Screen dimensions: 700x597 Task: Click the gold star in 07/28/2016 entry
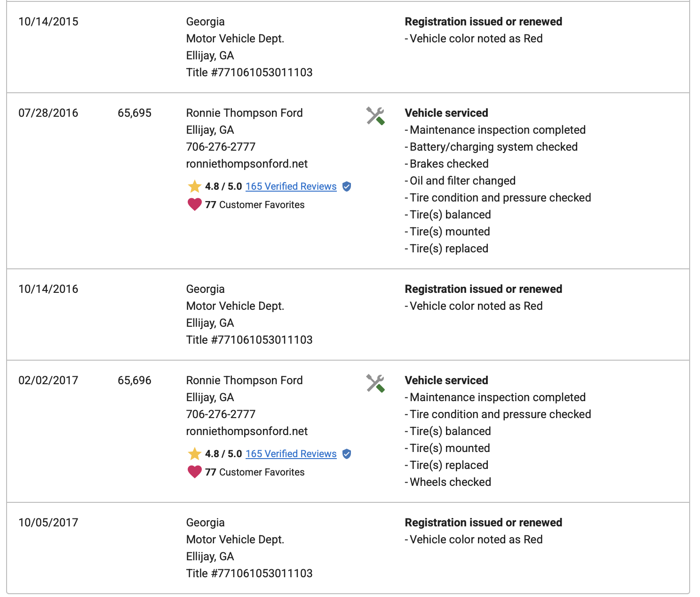(x=194, y=186)
